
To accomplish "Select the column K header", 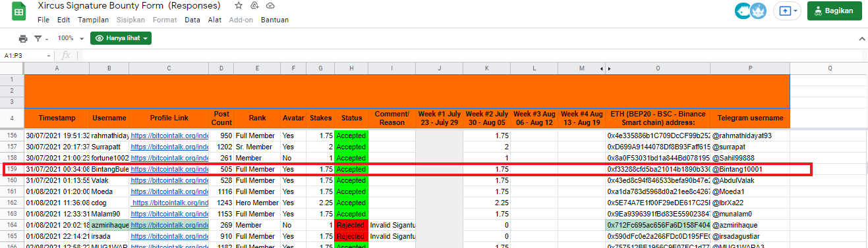I will [x=486, y=68].
